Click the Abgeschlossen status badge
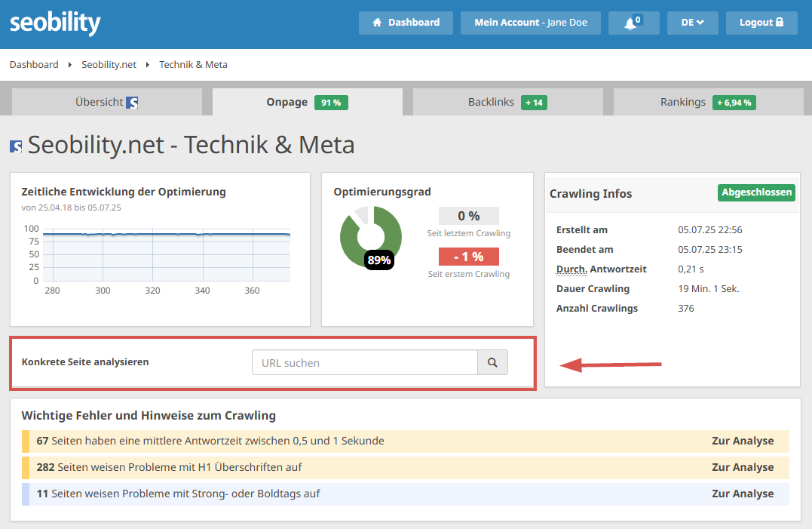The height and width of the screenshot is (529, 812). click(x=756, y=192)
